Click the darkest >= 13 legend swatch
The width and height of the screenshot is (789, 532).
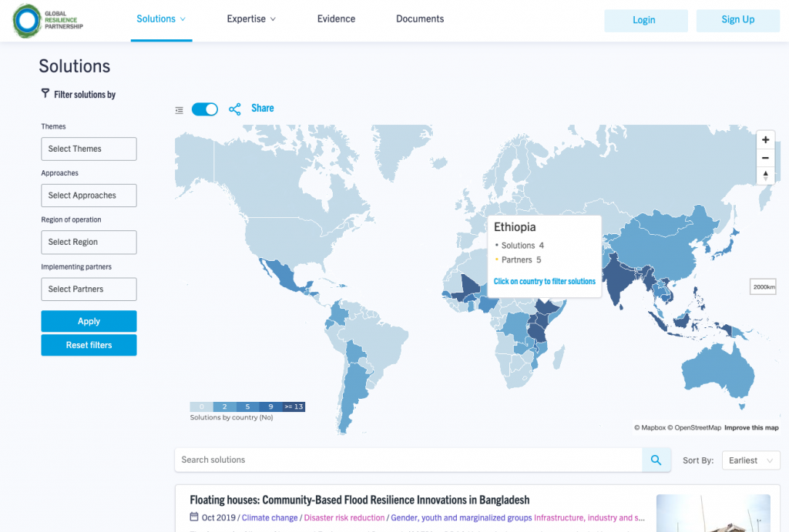[294, 407]
